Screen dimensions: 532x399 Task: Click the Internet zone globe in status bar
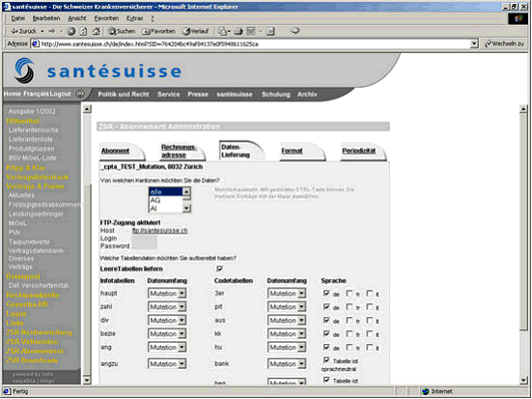pos(425,391)
